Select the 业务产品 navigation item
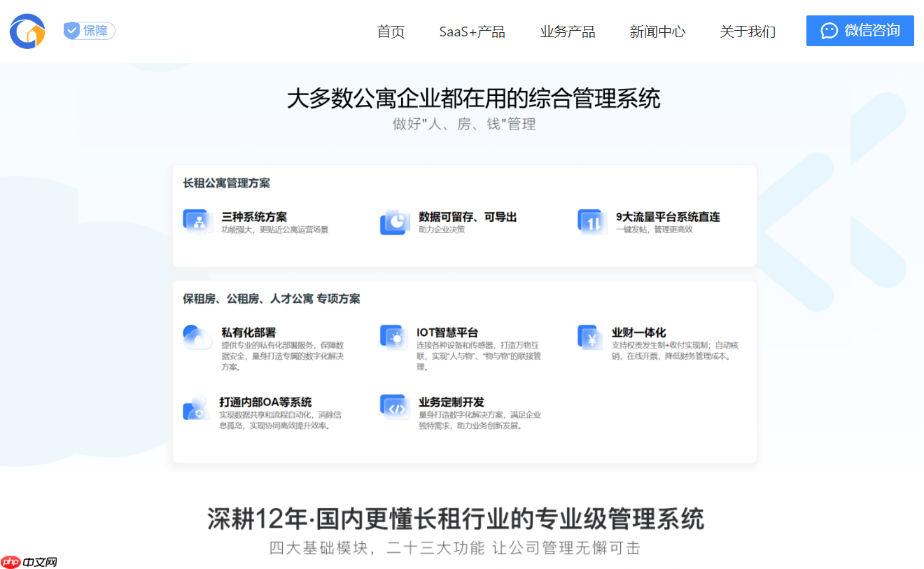The image size is (924, 569). click(568, 31)
